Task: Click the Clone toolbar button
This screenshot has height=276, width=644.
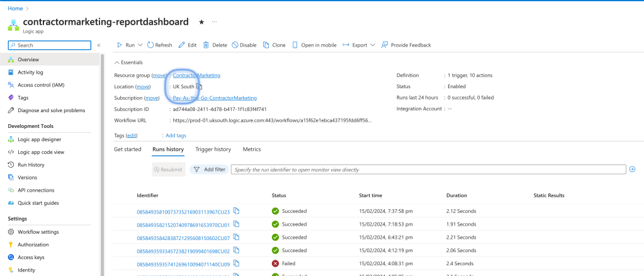Action: [274, 45]
